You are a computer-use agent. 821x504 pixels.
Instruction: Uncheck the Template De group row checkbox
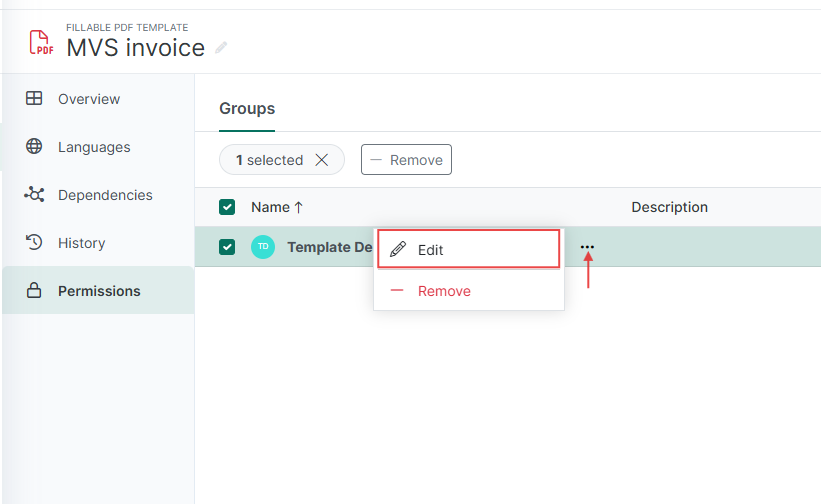coord(227,247)
